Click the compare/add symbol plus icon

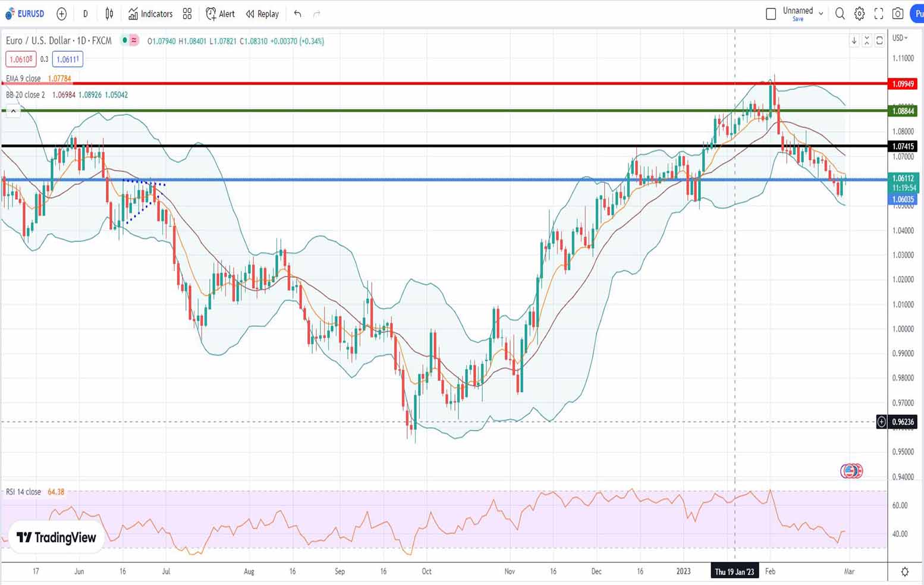(61, 14)
